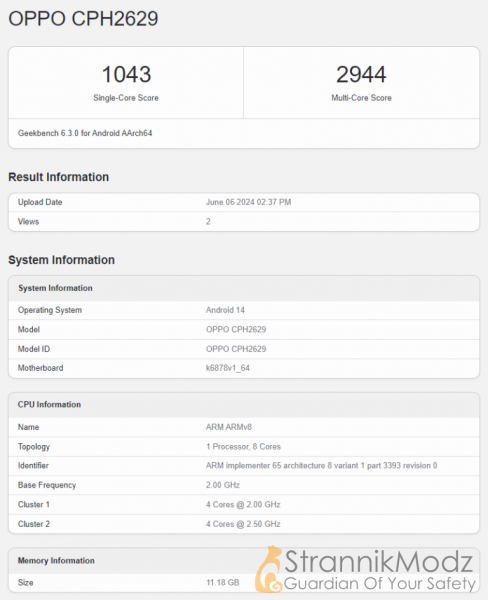Viewport: 488px width, 600px height.
Task: Click the Base Frequency label
Action: pos(47,485)
